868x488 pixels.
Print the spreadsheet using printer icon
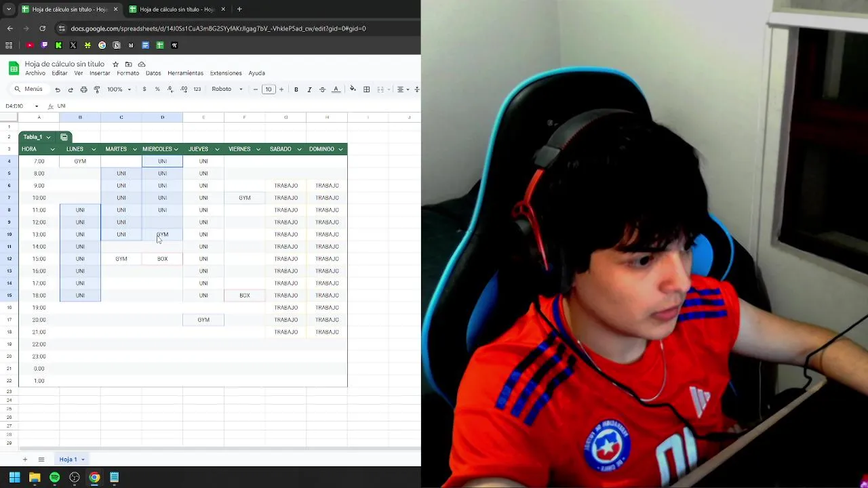83,89
